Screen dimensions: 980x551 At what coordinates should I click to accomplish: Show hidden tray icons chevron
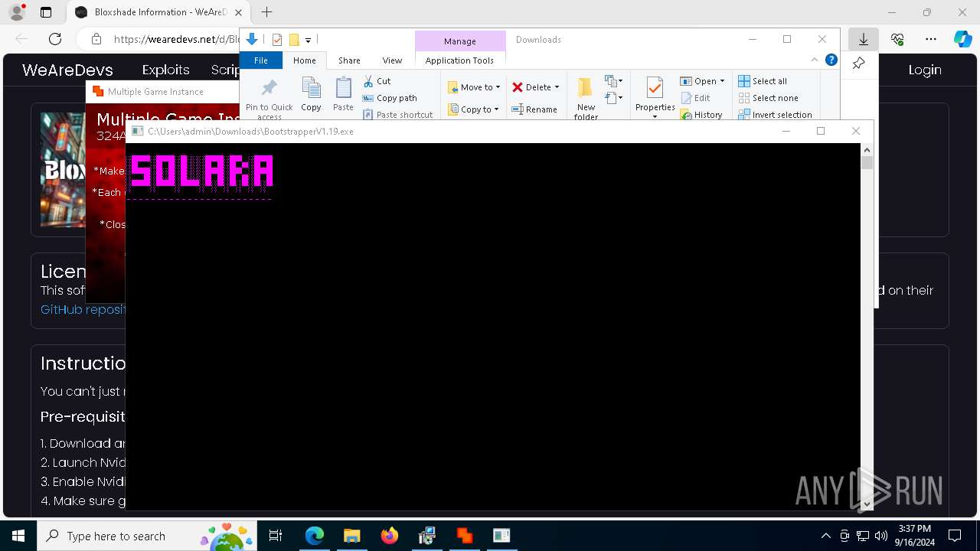tap(825, 536)
